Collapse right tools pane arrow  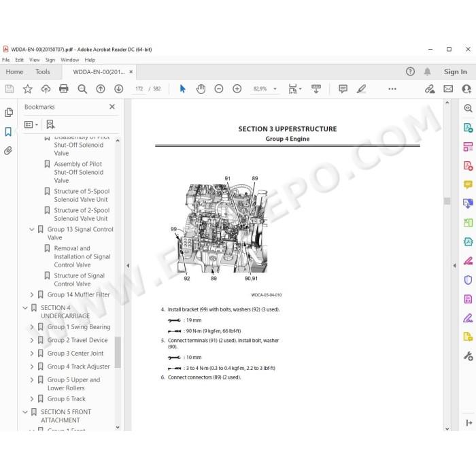[454, 266]
